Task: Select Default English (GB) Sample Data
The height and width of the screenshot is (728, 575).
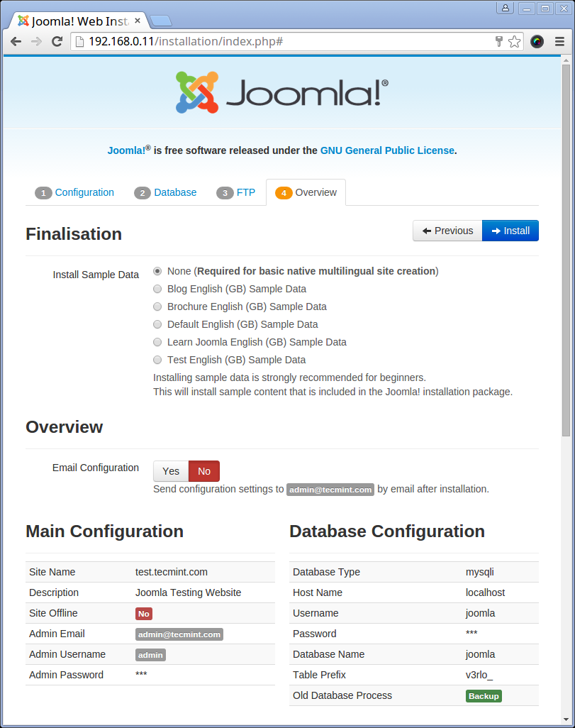Action: [x=158, y=324]
